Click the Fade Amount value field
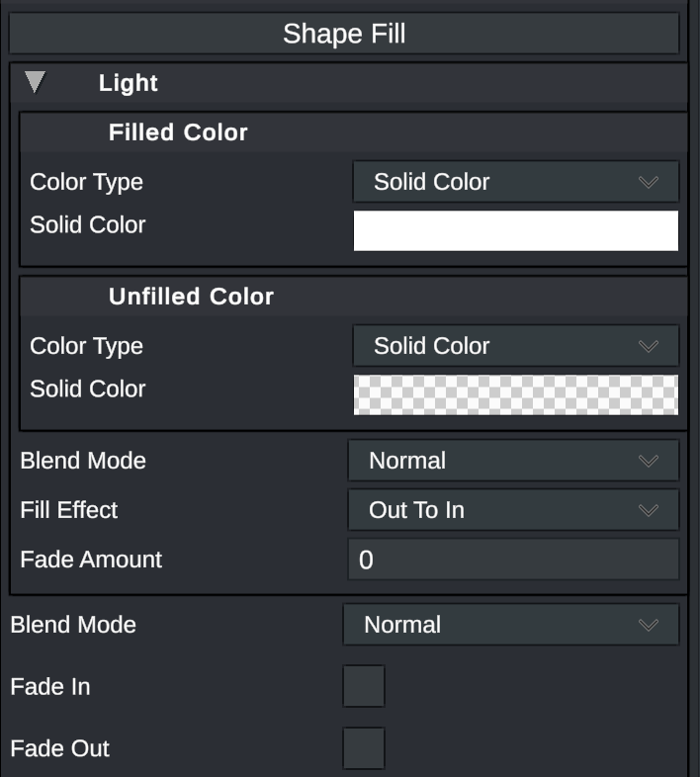This screenshot has width=700, height=777. [x=513, y=560]
